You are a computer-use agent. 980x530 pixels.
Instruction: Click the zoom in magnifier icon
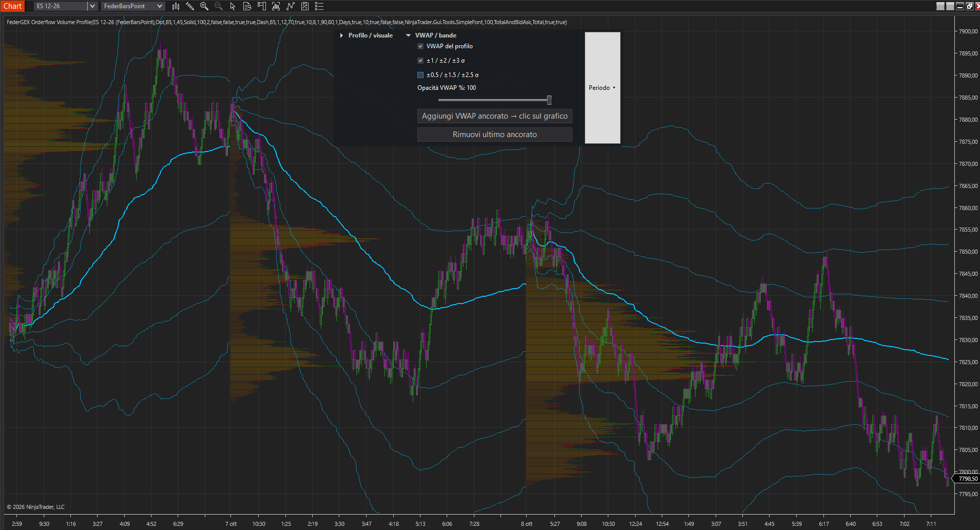point(204,6)
